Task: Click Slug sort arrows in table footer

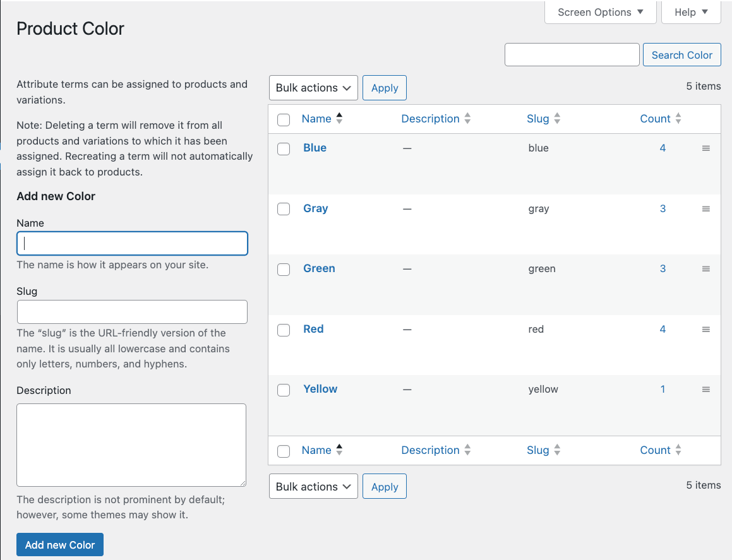Action: click(557, 450)
